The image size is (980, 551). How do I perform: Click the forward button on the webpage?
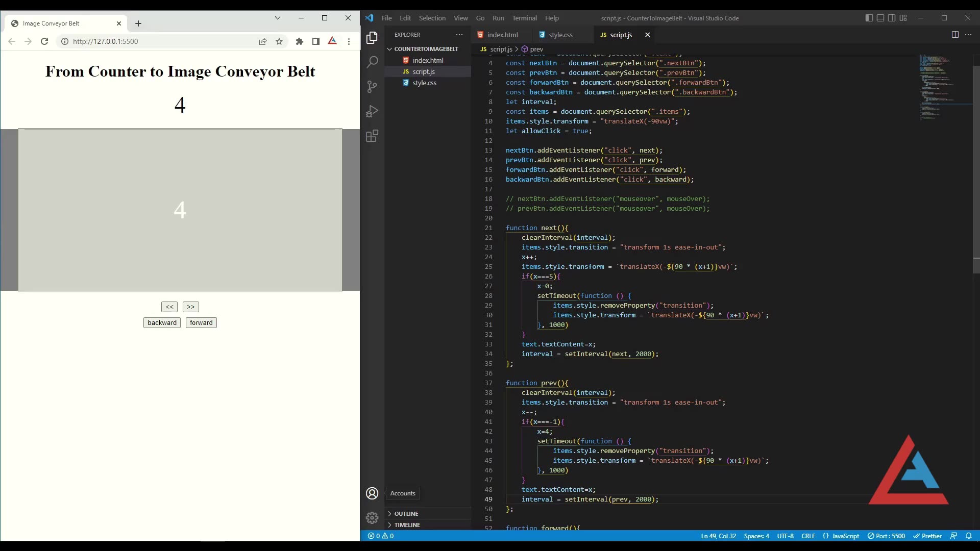(201, 322)
